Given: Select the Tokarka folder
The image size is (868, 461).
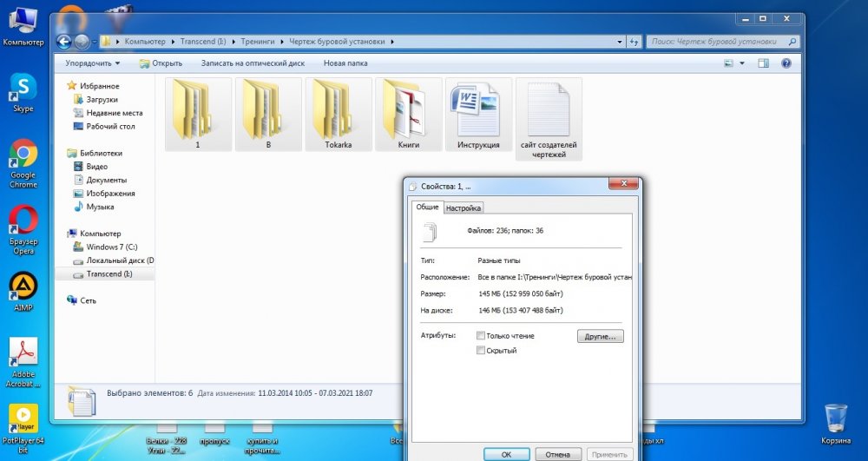Looking at the screenshot, I should (338, 113).
